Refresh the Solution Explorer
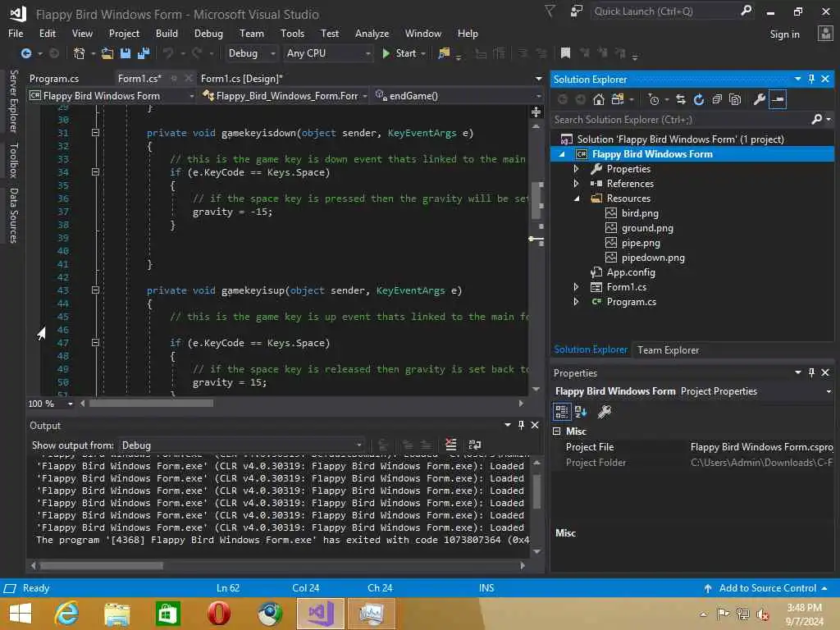This screenshot has width=840, height=630. pos(699,99)
